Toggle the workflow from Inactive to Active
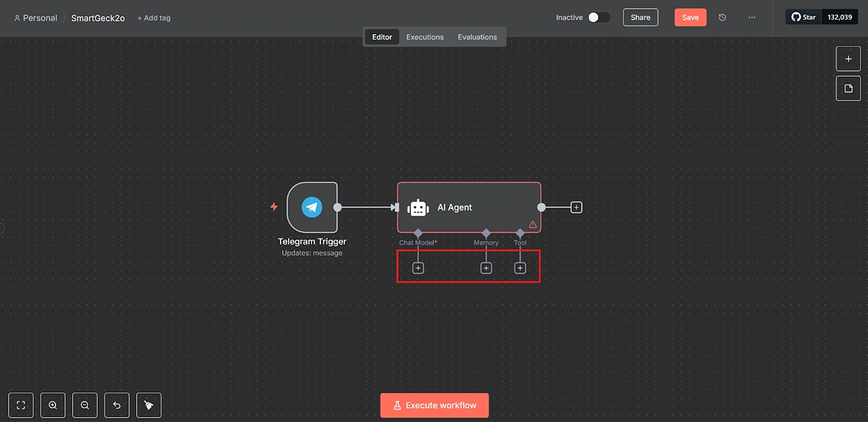This screenshot has height=422, width=868. pos(597,17)
